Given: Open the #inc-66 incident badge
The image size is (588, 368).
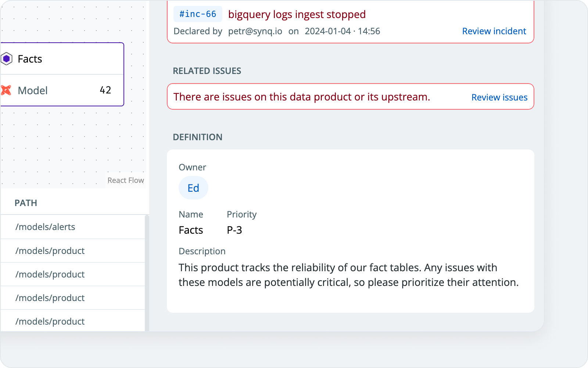Looking at the screenshot, I should [x=198, y=14].
